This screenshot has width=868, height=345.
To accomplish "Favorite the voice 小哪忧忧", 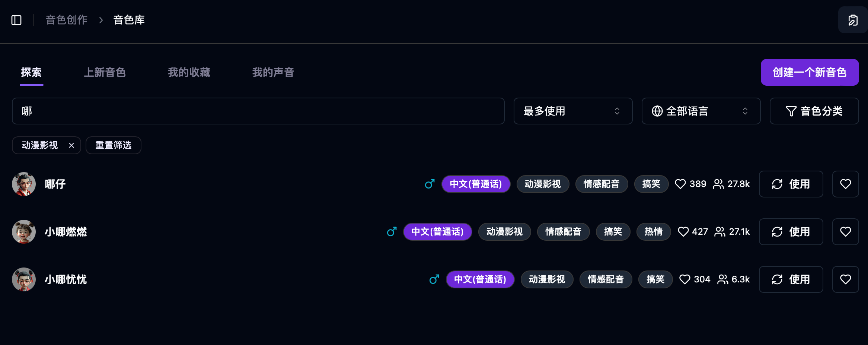I will click(x=846, y=279).
